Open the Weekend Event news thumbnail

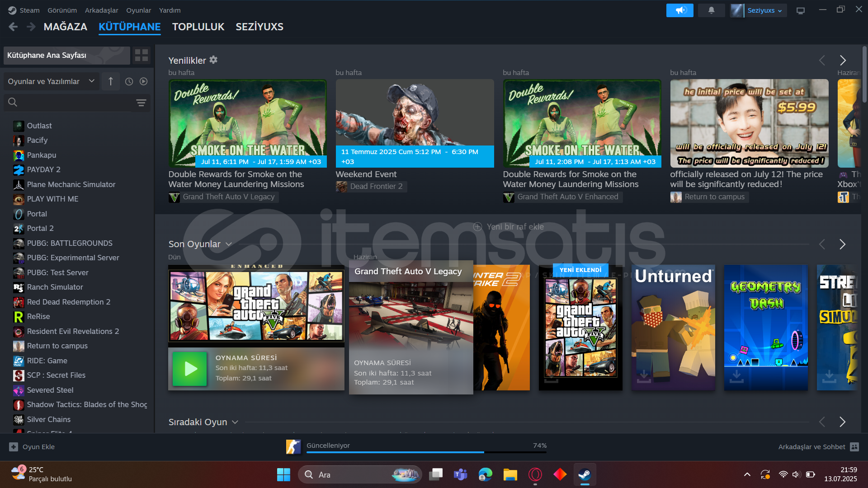coord(415,123)
